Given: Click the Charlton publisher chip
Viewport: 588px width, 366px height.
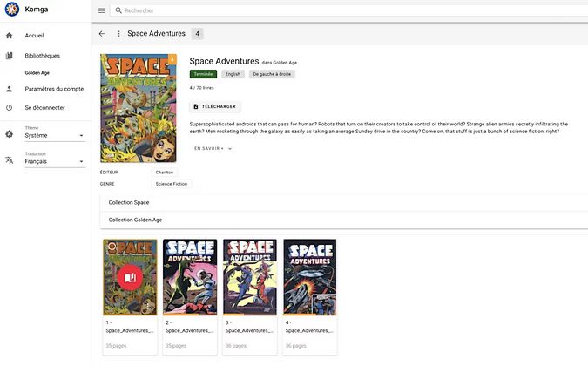Looking at the screenshot, I should pos(165,173).
